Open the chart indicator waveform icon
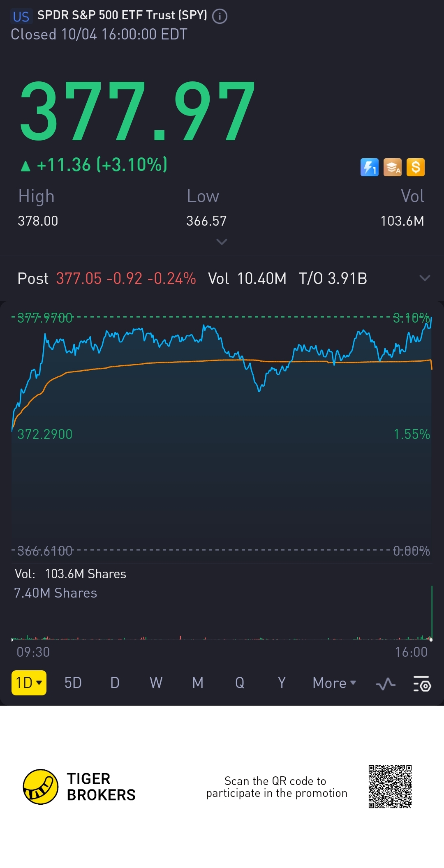The width and height of the screenshot is (444, 868). click(386, 684)
